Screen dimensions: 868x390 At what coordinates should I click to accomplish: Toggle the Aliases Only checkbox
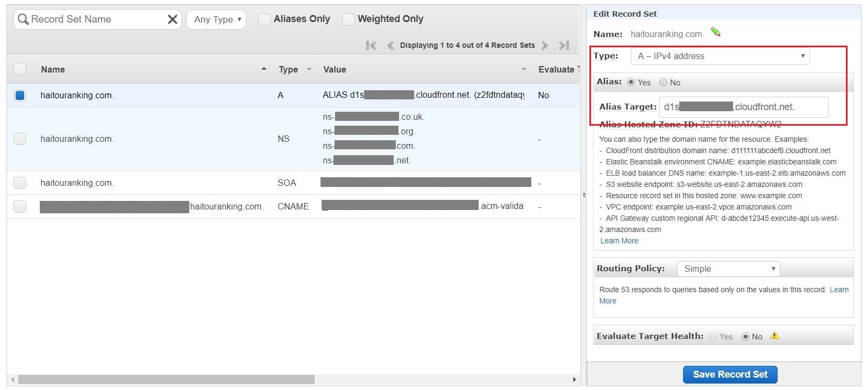(x=264, y=19)
